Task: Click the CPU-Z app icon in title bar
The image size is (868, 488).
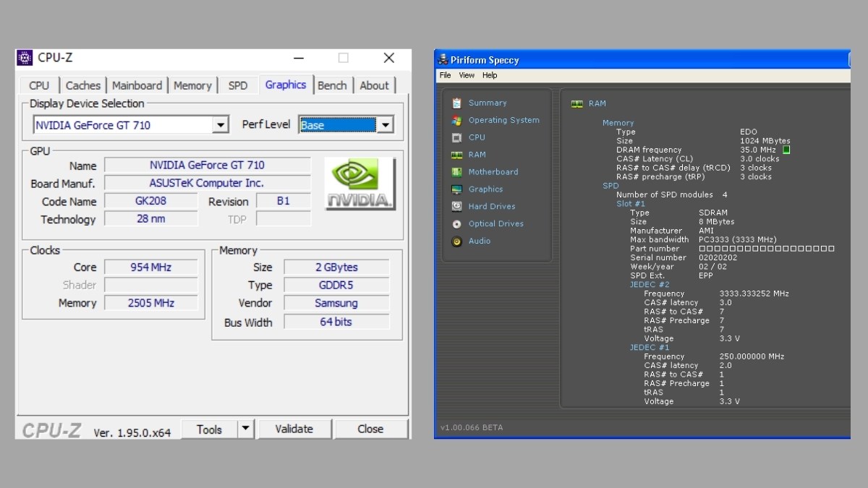Action: click(x=25, y=58)
